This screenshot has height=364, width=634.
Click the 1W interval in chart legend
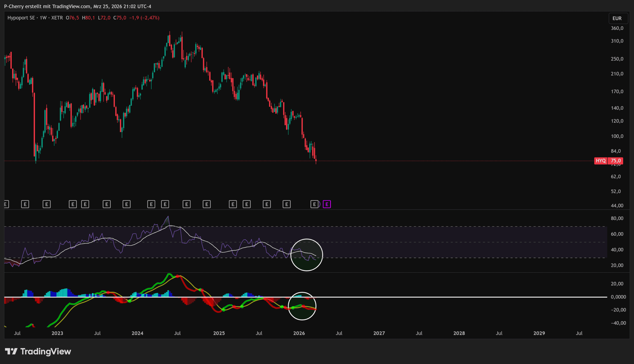[43, 18]
